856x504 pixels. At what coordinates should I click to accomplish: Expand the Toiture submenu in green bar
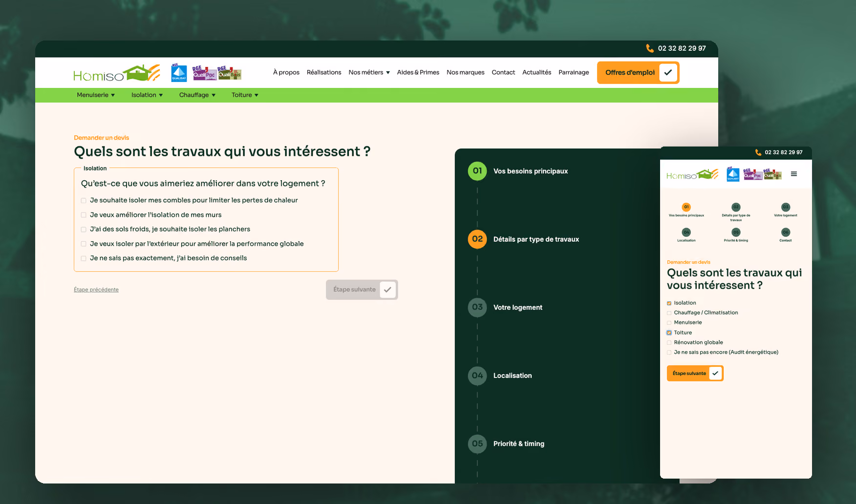[245, 95]
